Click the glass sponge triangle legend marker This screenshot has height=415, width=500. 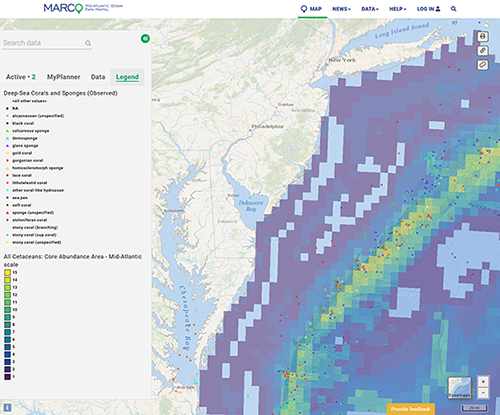(7, 146)
